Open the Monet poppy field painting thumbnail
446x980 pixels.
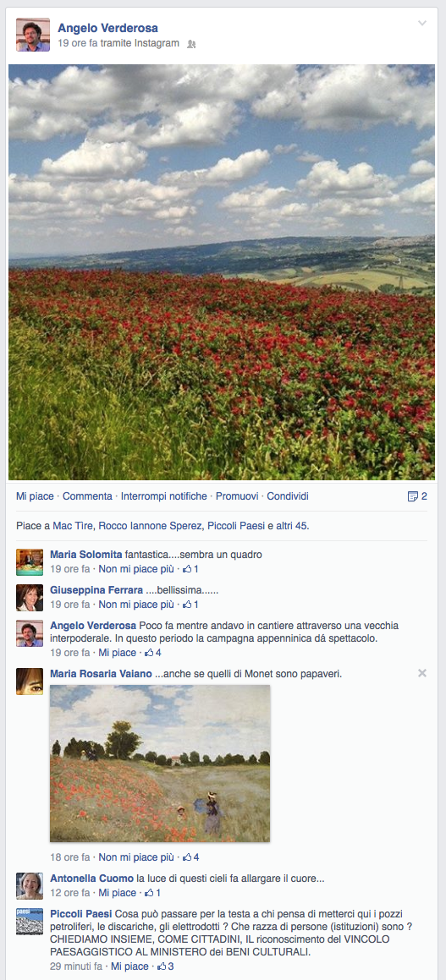click(x=160, y=764)
